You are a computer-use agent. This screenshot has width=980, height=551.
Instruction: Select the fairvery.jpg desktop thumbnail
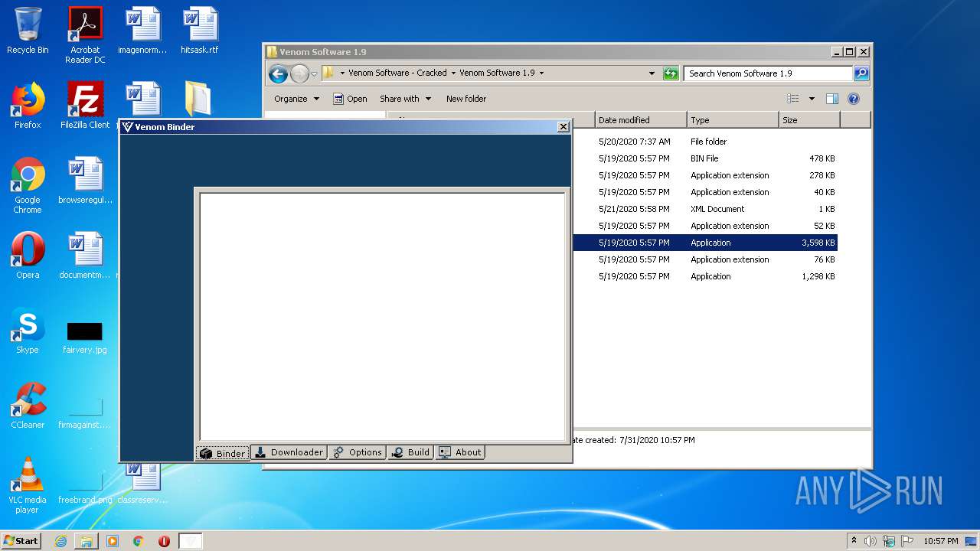coord(85,337)
